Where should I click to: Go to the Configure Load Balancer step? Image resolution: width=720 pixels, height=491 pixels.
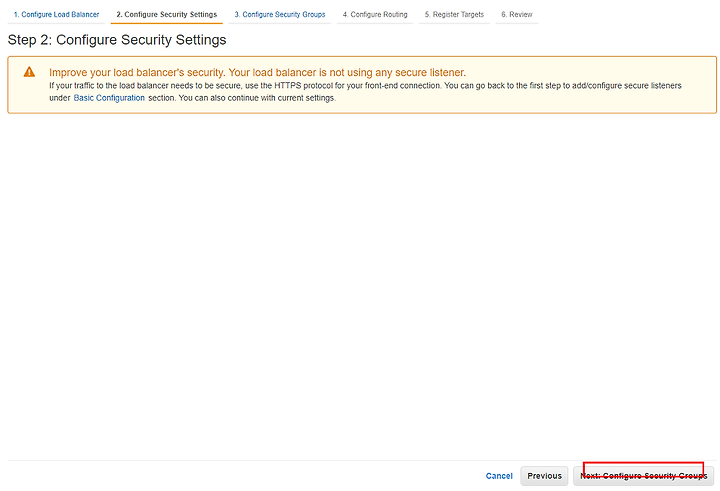coord(56,15)
